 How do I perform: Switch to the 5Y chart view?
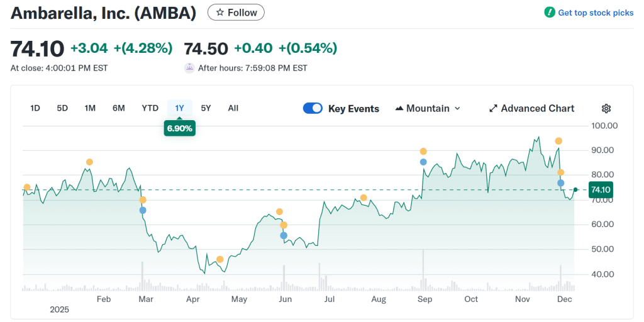(206, 108)
